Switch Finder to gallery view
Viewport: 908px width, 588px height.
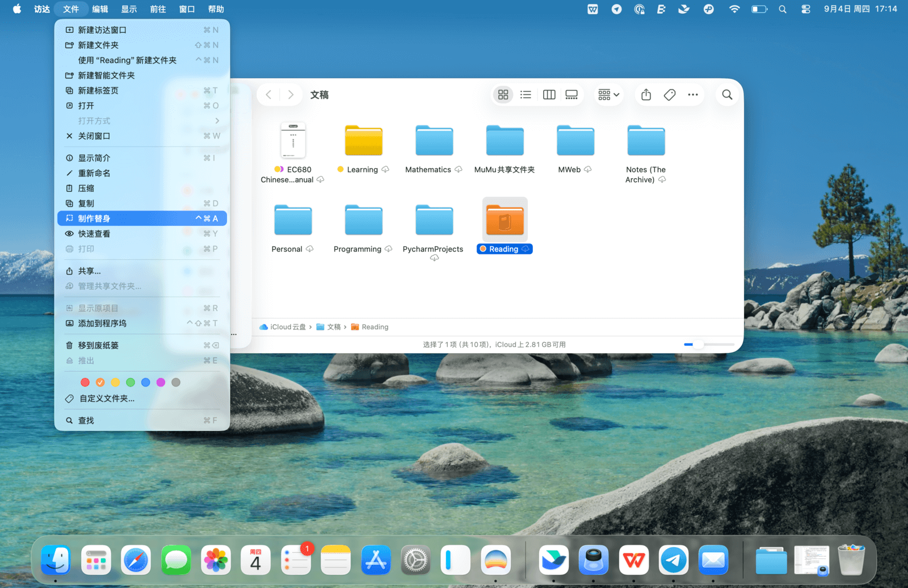pyautogui.click(x=571, y=95)
